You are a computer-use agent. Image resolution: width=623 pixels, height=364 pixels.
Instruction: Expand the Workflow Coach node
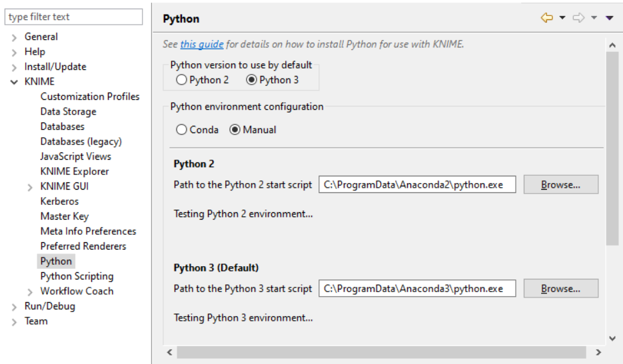point(30,291)
